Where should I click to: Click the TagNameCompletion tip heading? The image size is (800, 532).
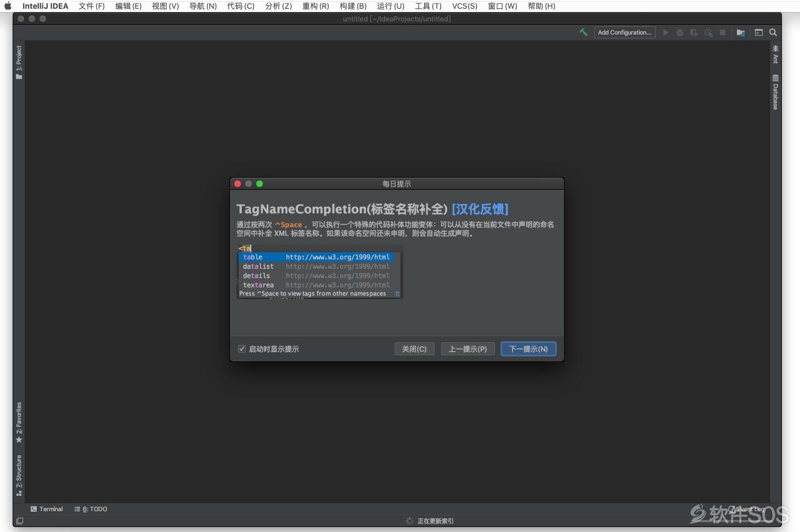point(342,209)
